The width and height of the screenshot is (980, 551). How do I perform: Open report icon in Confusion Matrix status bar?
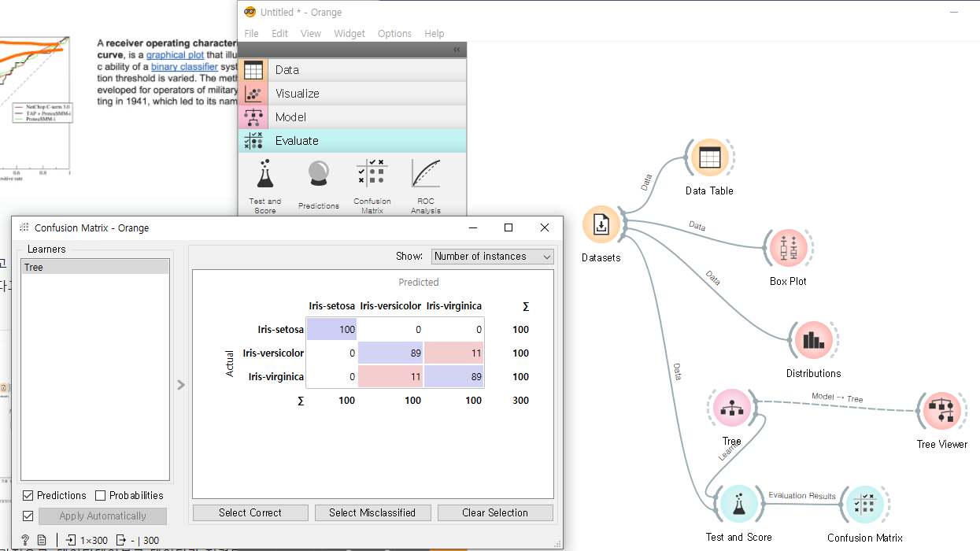[x=43, y=540]
